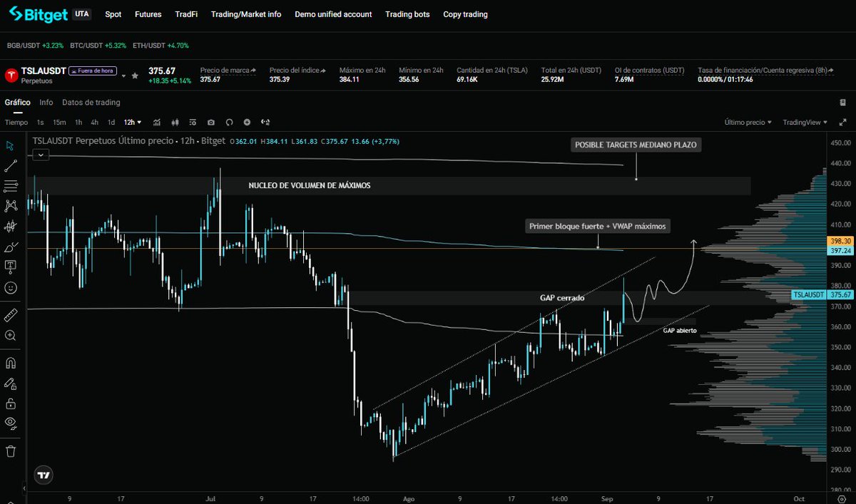
Task: Open the Trading bots menu
Action: (x=407, y=14)
